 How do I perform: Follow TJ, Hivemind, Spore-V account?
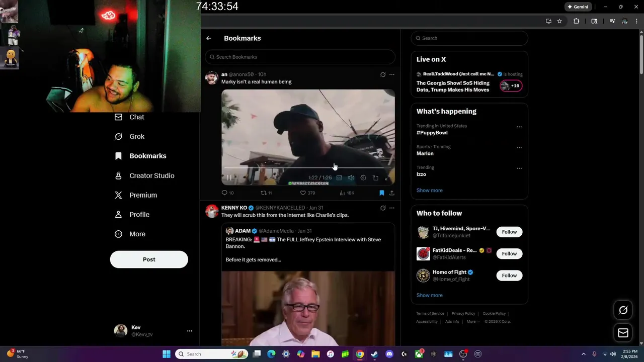(x=509, y=232)
